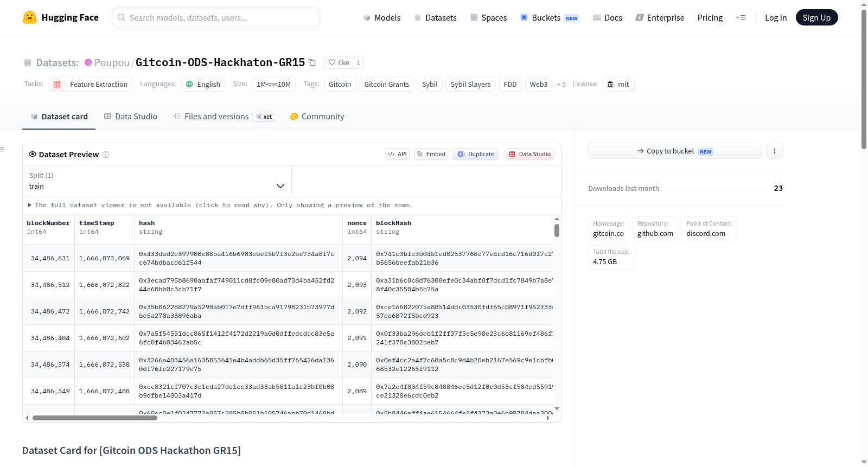Click the Gitcoin tag

tap(340, 84)
